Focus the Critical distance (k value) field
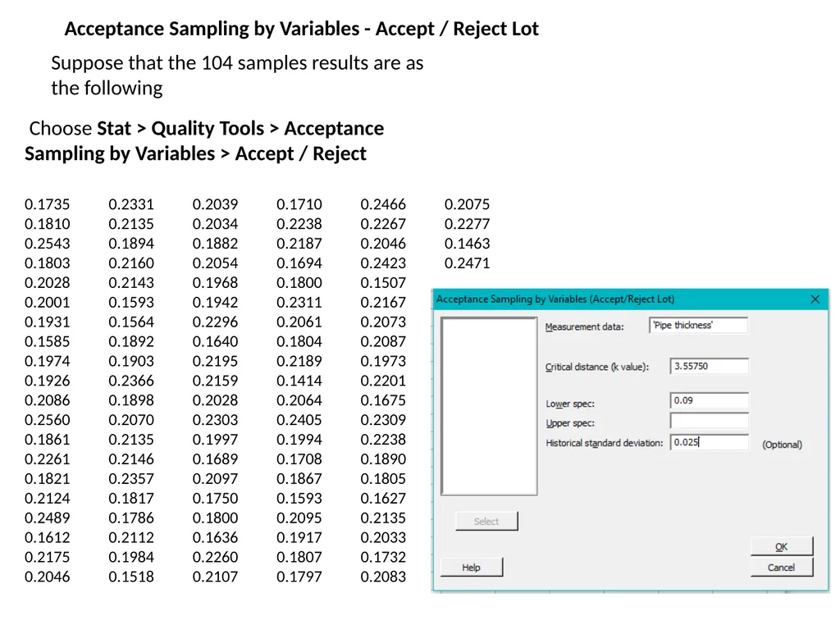 710,367
